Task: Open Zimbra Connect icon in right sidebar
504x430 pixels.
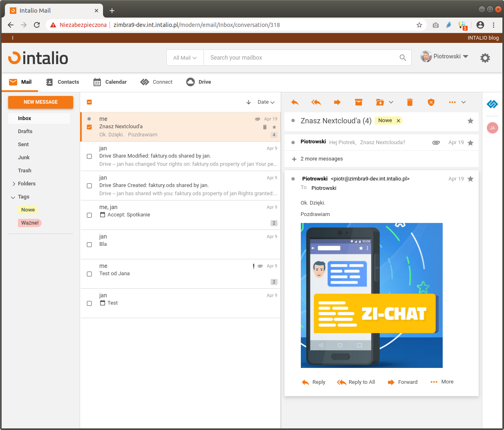Action: click(x=492, y=104)
